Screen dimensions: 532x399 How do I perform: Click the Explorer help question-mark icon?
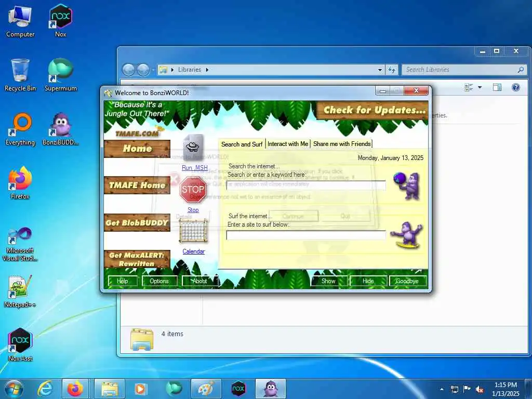pos(516,87)
